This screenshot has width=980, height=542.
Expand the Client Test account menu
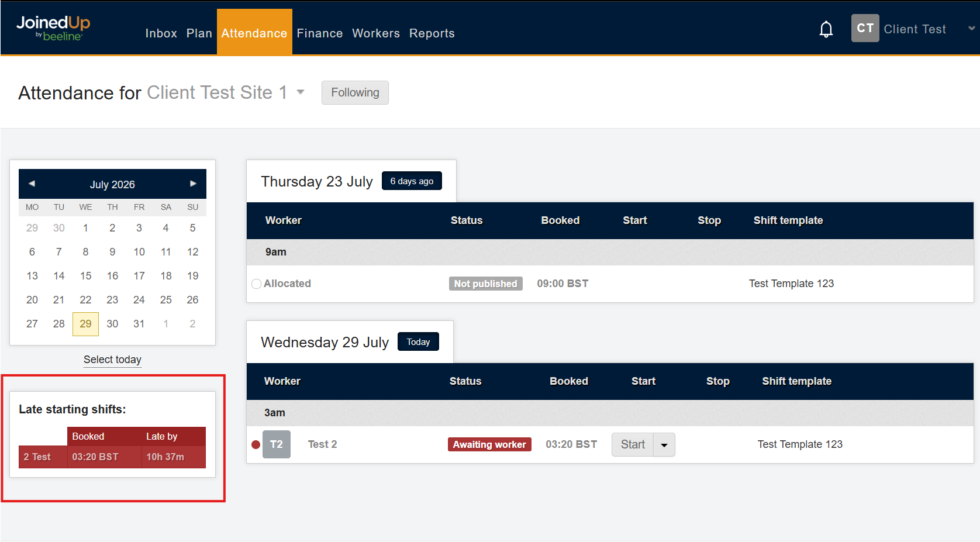971,28
